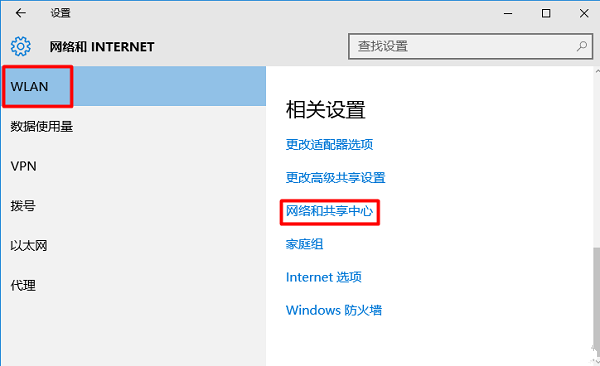600x366 pixels.
Task: Click the back arrow icon
Action: [21, 13]
